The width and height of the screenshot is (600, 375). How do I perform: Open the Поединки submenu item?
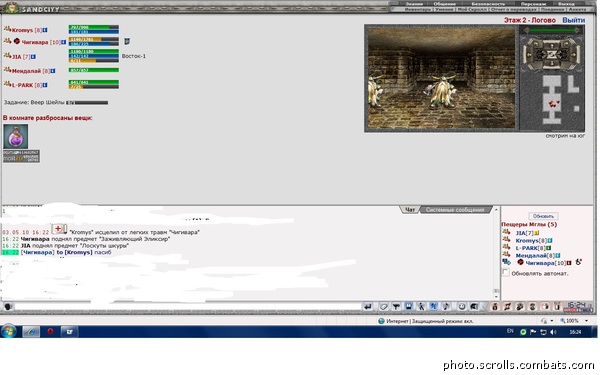pos(553,9)
